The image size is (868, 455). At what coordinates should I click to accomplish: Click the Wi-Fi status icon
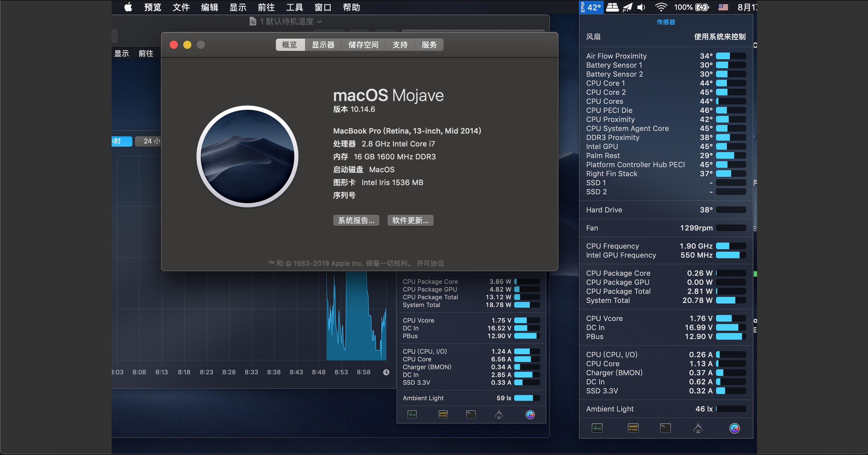click(661, 7)
